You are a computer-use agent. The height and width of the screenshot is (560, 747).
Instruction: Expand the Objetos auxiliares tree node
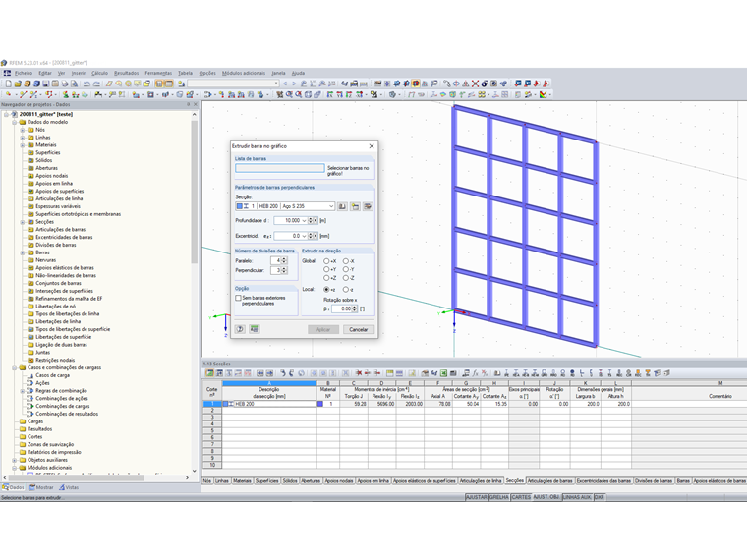click(15, 460)
